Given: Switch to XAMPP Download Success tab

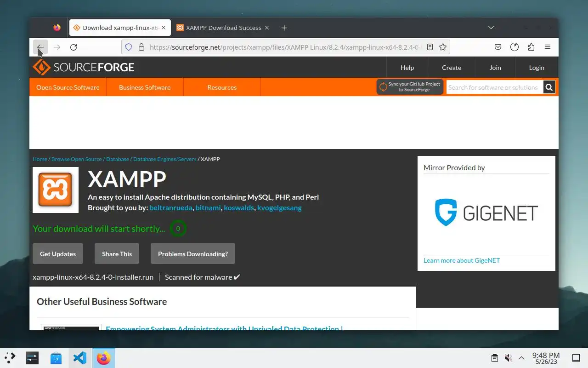Looking at the screenshot, I should coord(224,28).
